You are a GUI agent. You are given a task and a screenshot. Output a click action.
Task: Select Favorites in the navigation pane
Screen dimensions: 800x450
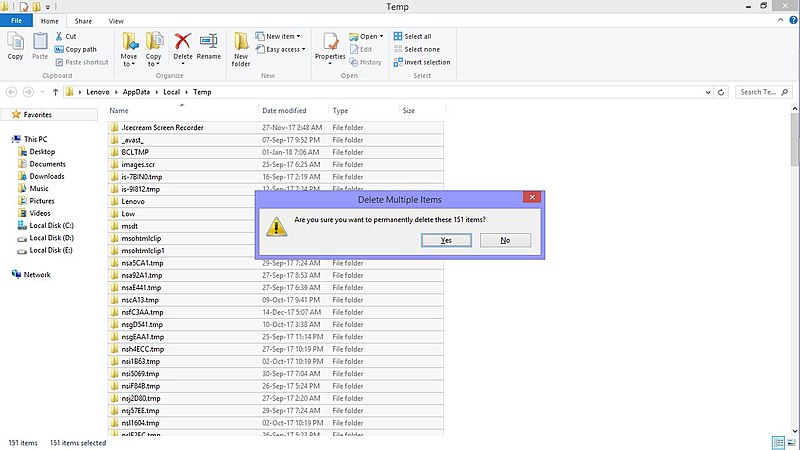(x=37, y=115)
